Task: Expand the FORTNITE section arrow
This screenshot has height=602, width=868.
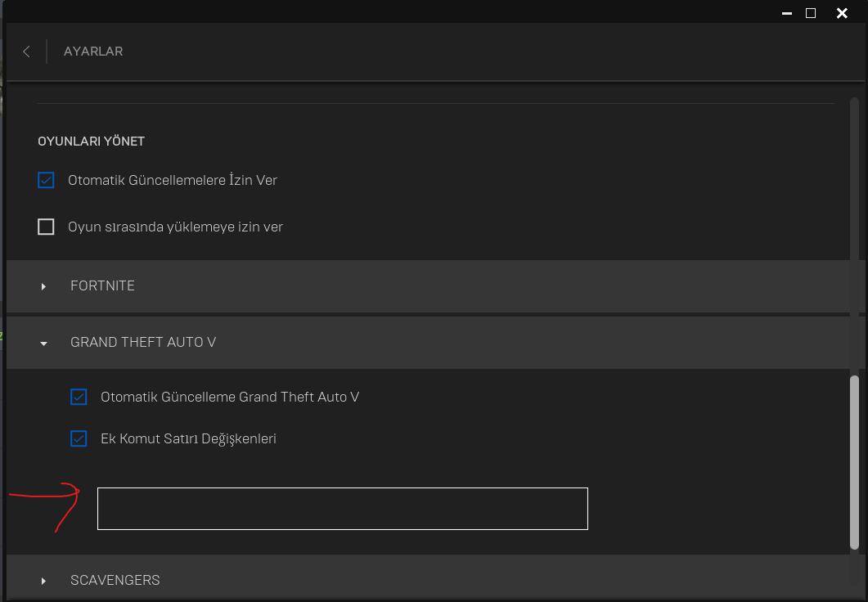Action: point(43,286)
